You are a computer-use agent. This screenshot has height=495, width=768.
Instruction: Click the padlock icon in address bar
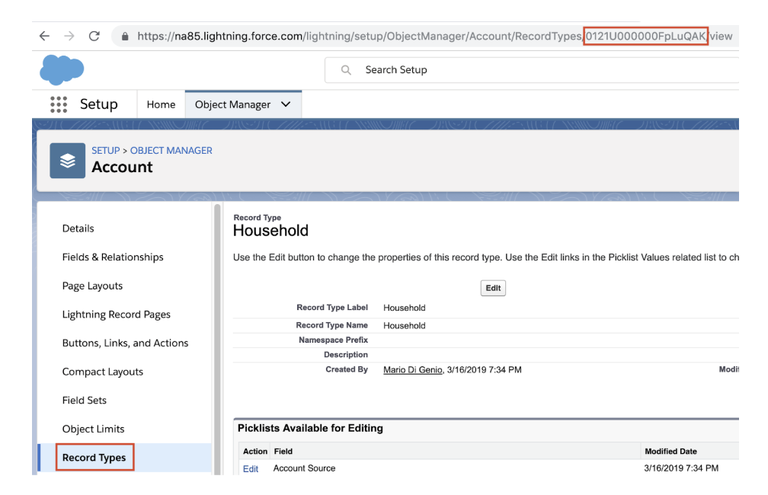[125, 36]
